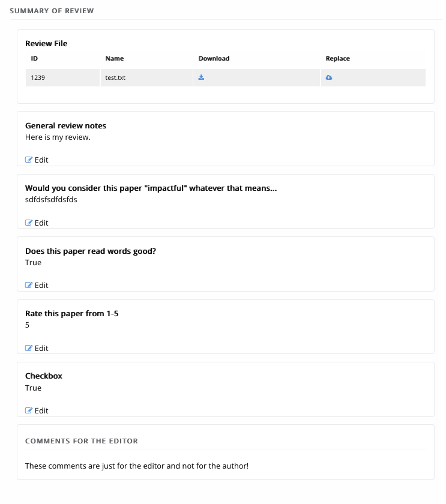
Task: Download the test.txt review file
Action: pyautogui.click(x=202, y=77)
